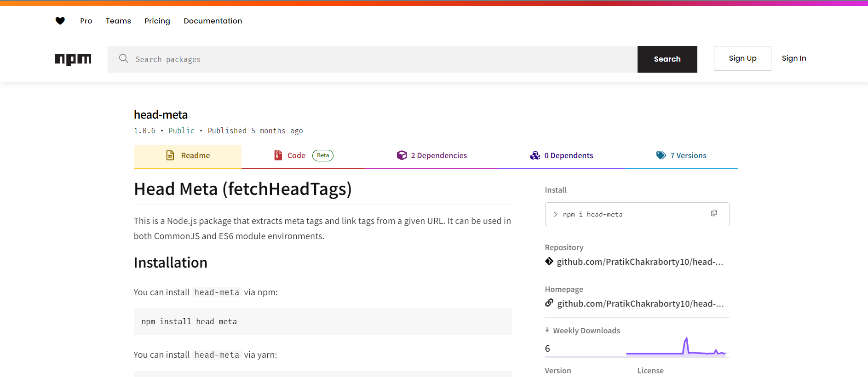Click the Code zip file icon
The height and width of the screenshot is (377, 868).
pyautogui.click(x=278, y=155)
